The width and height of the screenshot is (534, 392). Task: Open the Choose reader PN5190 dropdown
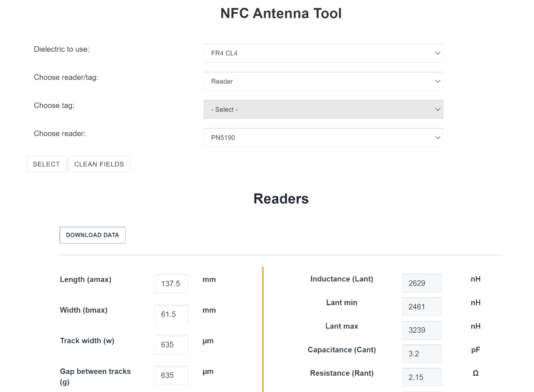[323, 138]
